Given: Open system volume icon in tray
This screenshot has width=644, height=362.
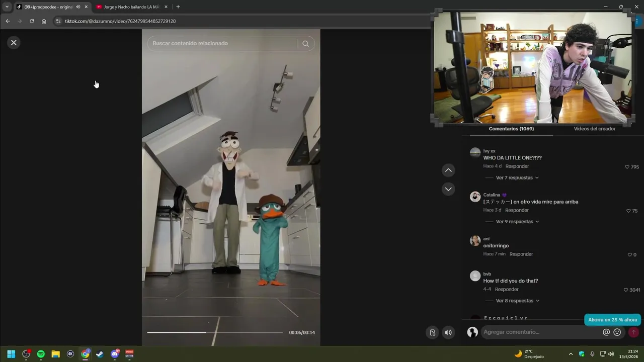Looking at the screenshot, I should (611, 354).
